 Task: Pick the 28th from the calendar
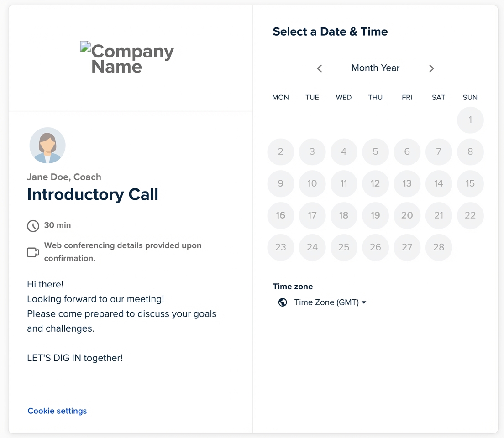pyautogui.click(x=439, y=247)
